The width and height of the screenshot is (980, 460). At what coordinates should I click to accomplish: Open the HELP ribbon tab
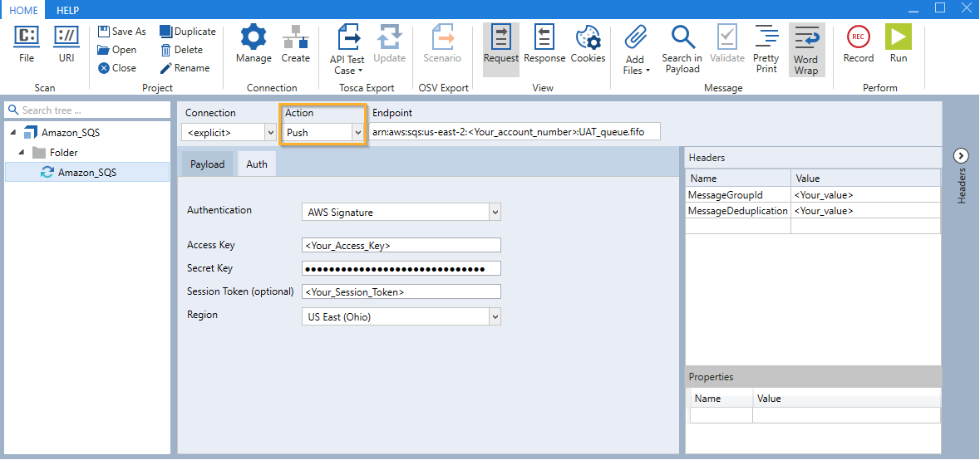[67, 9]
